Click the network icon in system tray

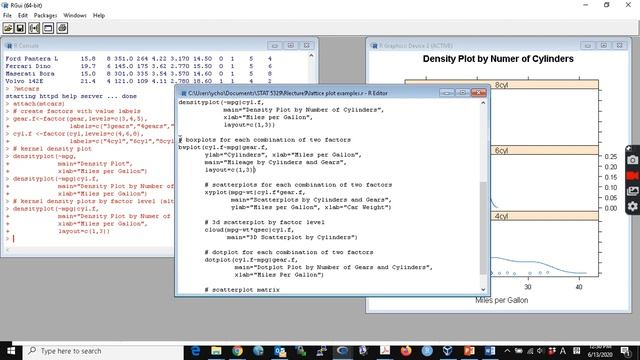[x=530, y=351]
